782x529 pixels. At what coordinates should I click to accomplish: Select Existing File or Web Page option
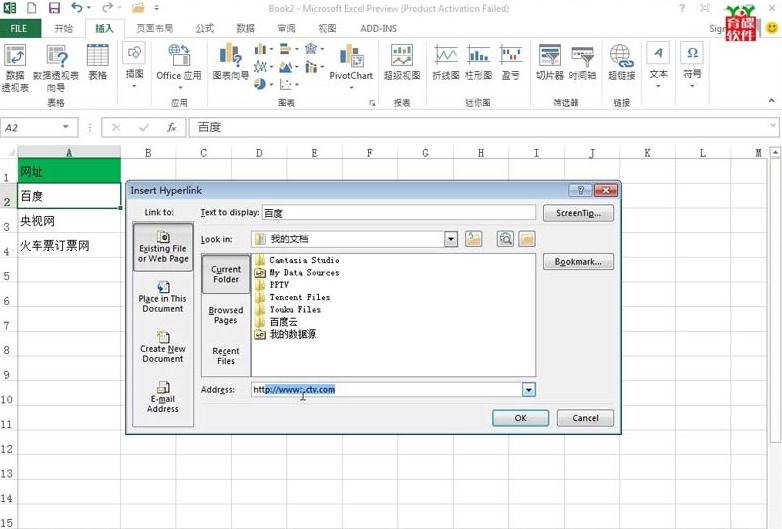163,246
